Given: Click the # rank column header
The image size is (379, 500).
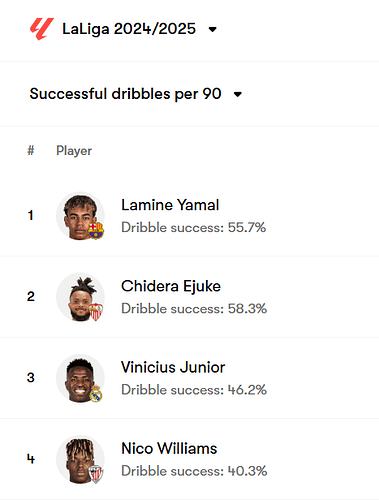Looking at the screenshot, I should click(31, 150).
